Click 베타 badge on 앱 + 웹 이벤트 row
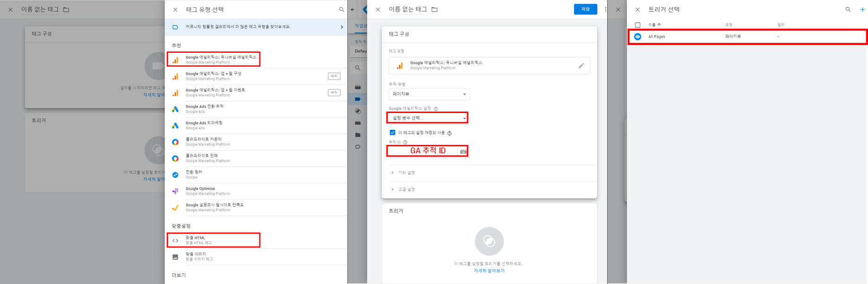 tap(334, 93)
